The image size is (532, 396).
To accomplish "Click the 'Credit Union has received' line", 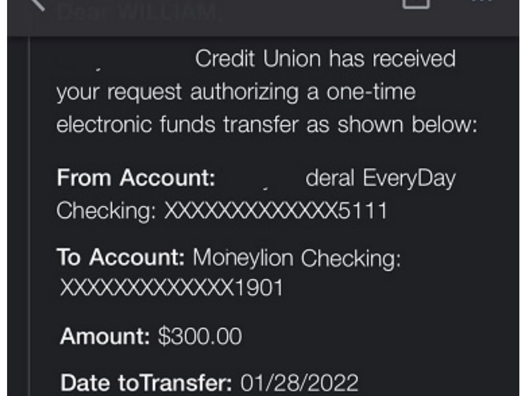I will point(325,60).
